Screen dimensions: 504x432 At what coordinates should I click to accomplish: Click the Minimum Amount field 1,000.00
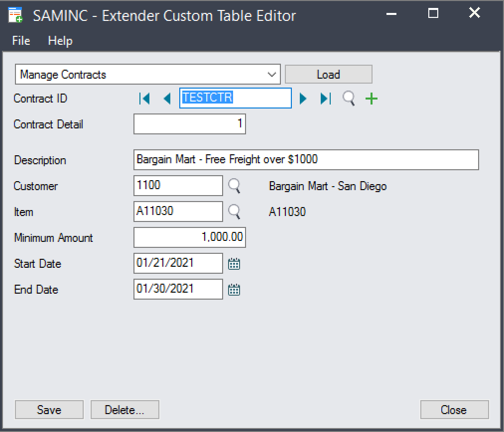click(190, 237)
